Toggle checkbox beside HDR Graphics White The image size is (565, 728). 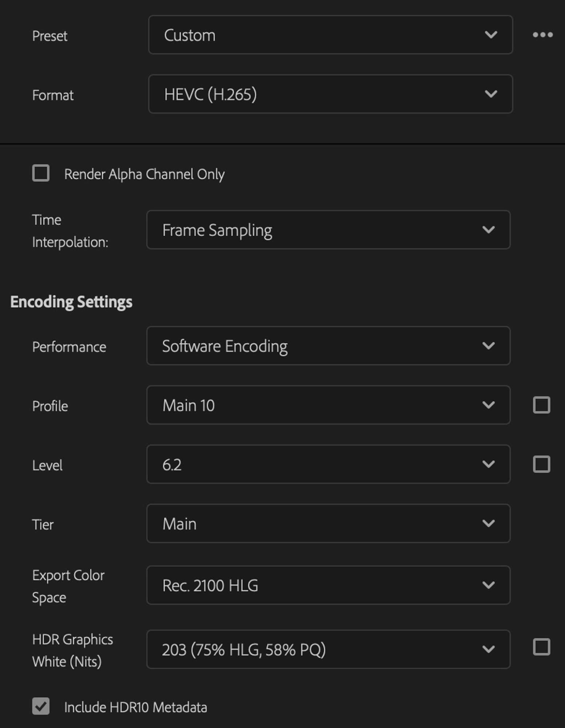pos(541,647)
